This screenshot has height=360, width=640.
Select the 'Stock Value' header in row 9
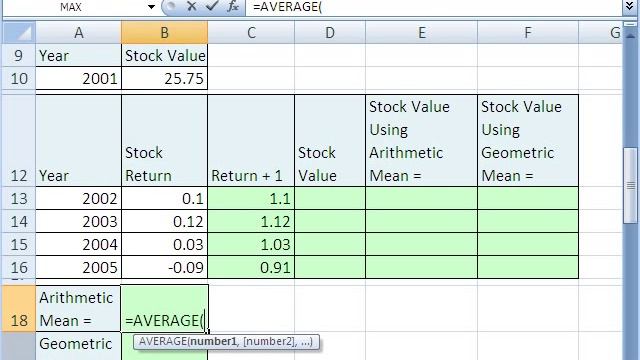pos(164,56)
